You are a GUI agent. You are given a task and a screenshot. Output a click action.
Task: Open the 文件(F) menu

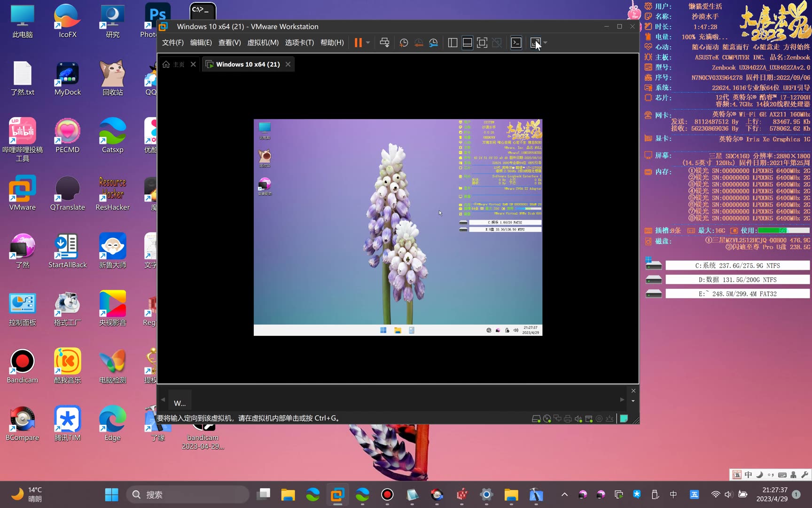tap(173, 43)
